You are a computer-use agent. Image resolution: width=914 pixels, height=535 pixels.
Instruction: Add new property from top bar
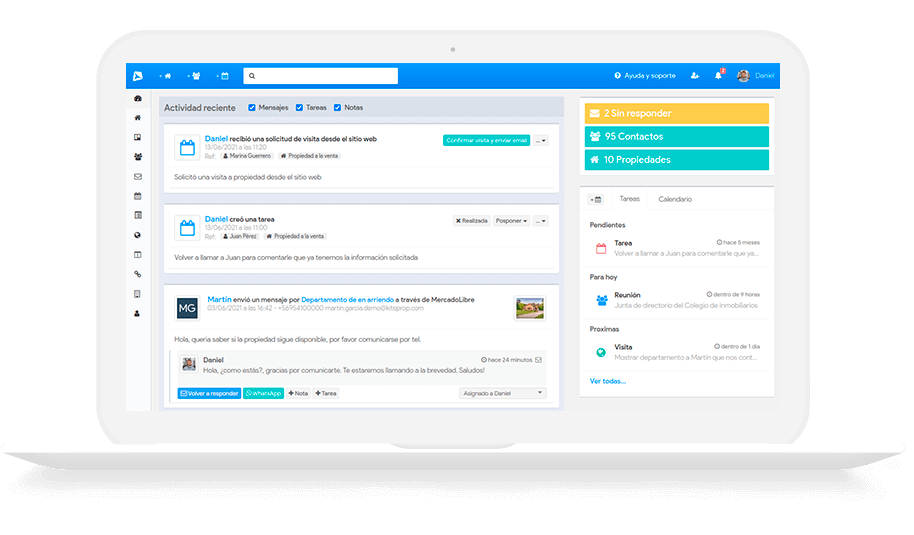coord(165,76)
